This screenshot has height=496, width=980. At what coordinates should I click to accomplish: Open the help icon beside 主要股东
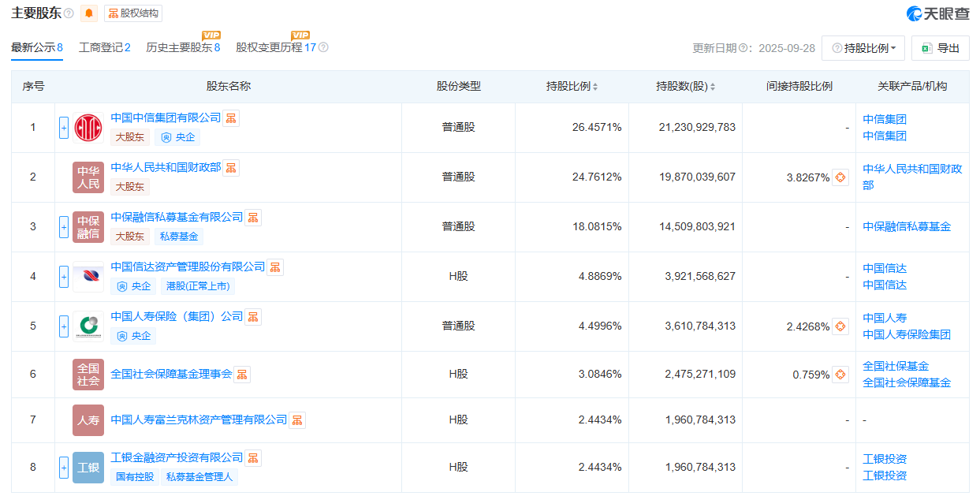click(69, 13)
